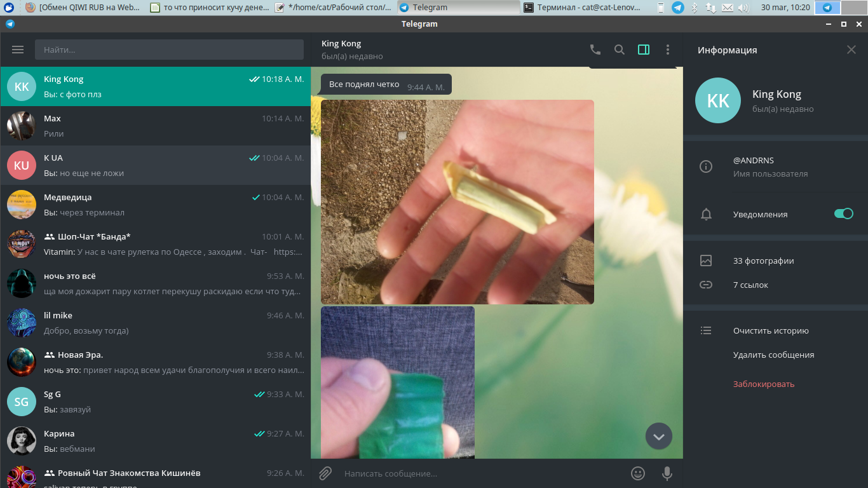The height and width of the screenshot is (488, 868).
Task: Toggle the info side panel icon
Action: click(x=643, y=50)
